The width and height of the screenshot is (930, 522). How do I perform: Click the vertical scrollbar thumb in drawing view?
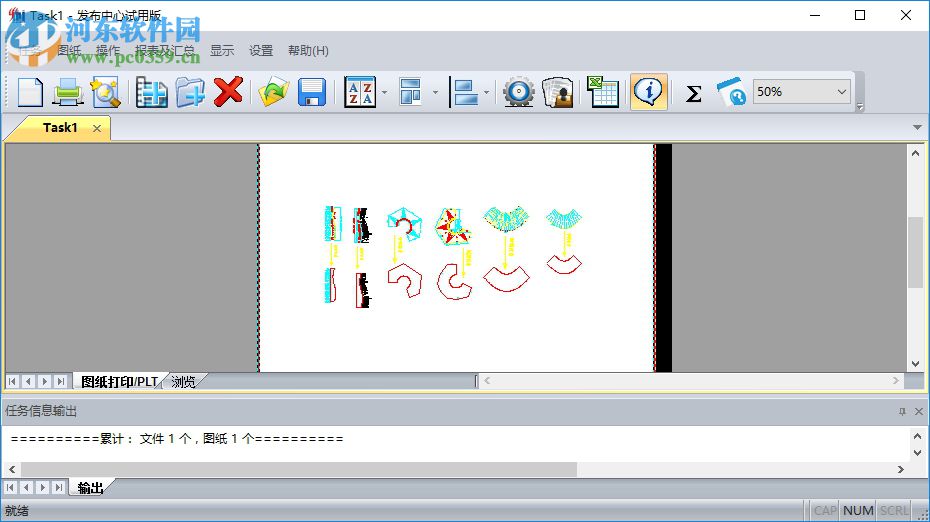(x=916, y=253)
